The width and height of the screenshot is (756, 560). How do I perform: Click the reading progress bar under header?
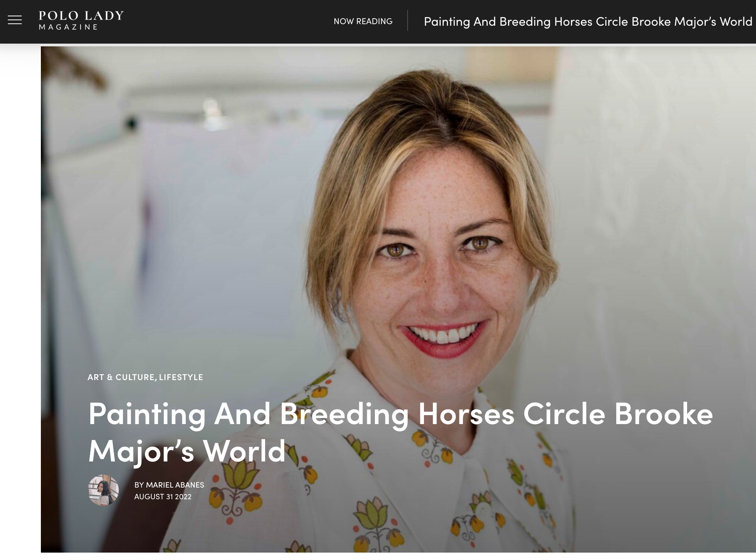coord(378,45)
